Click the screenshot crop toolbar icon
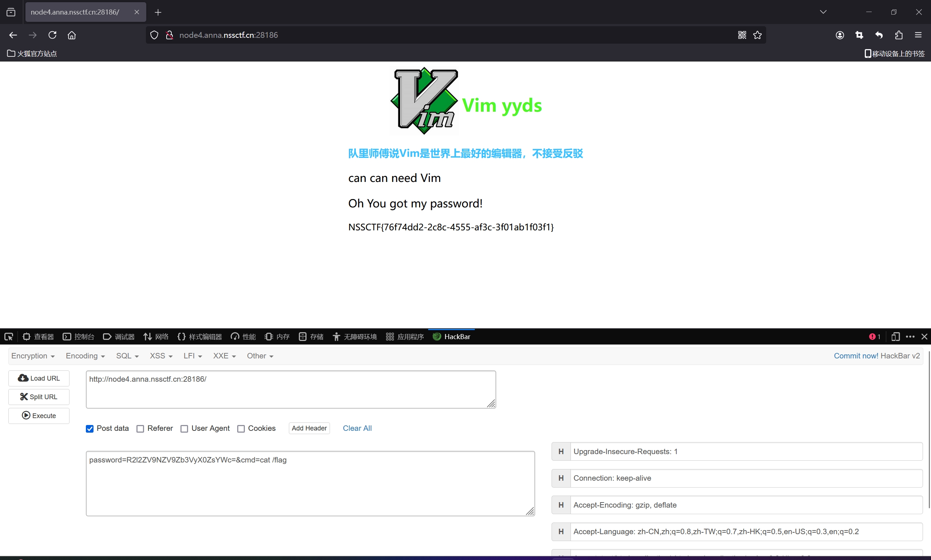Viewport: 931px width, 560px height. coord(859,35)
